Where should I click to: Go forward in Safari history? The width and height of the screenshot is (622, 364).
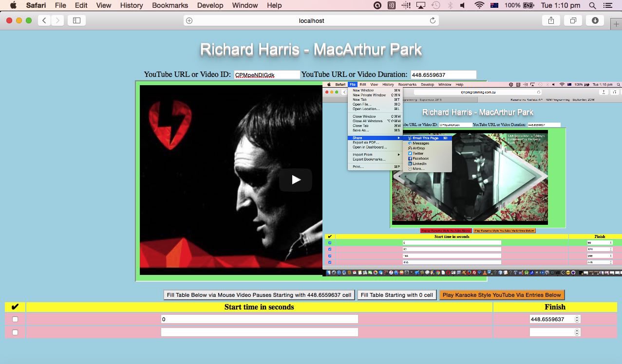[x=57, y=20]
